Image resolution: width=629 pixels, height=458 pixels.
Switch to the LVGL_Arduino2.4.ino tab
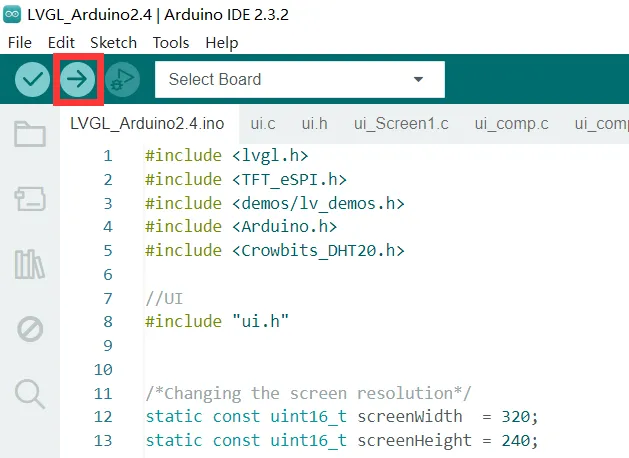(x=146, y=124)
